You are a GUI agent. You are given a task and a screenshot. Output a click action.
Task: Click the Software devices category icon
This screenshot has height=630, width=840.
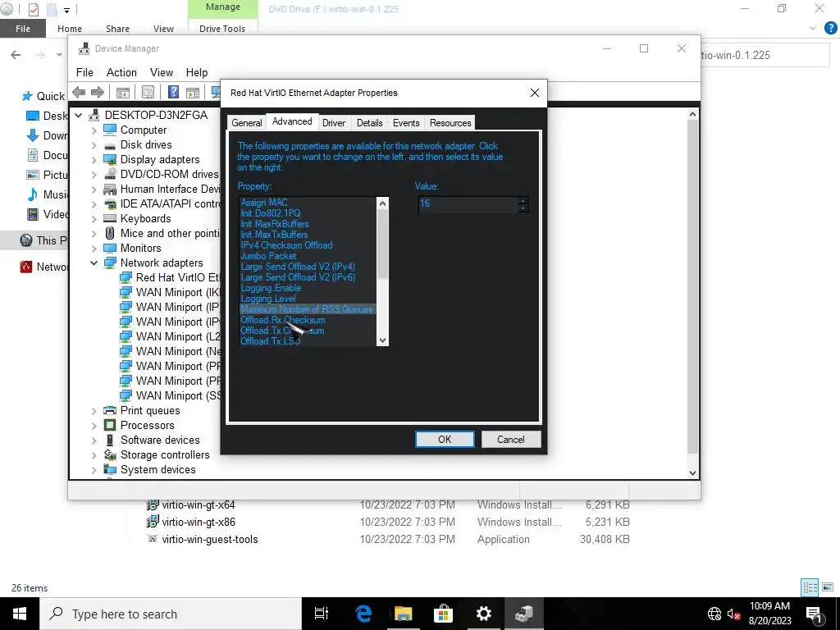110,440
